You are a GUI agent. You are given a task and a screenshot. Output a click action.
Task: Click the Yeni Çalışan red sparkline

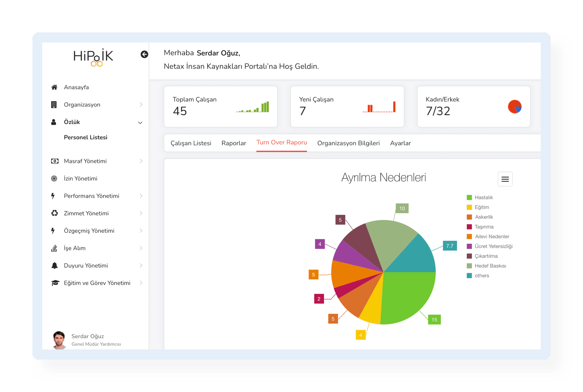coord(379,107)
